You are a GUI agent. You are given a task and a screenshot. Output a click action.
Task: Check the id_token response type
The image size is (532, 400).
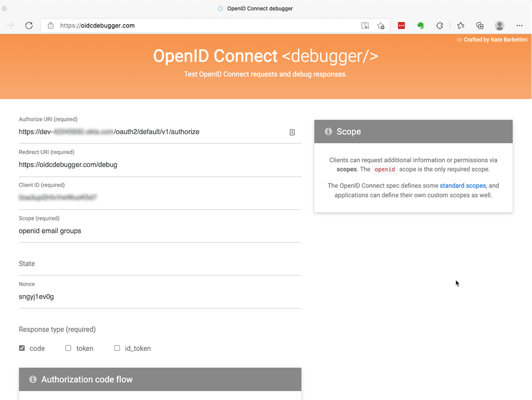[x=117, y=348]
